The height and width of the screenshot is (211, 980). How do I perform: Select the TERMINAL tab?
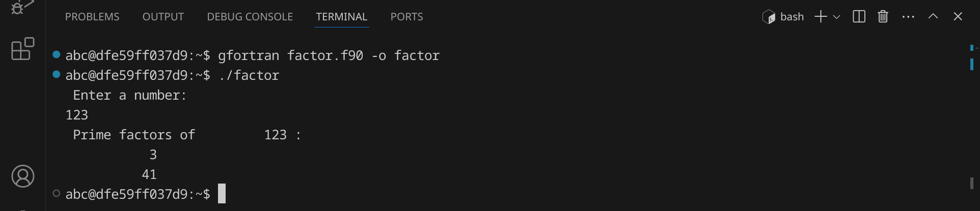click(341, 17)
